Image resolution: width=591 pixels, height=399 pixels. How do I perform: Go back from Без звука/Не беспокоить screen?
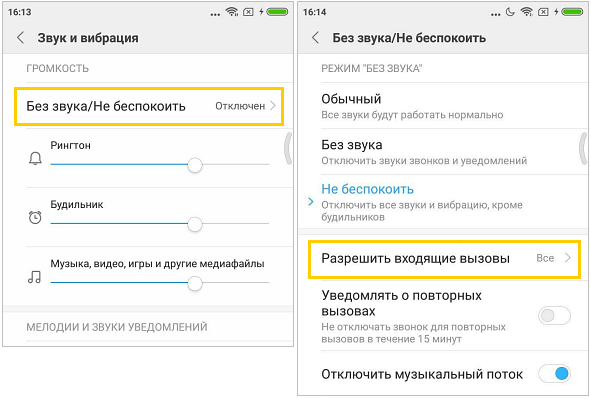(x=315, y=38)
